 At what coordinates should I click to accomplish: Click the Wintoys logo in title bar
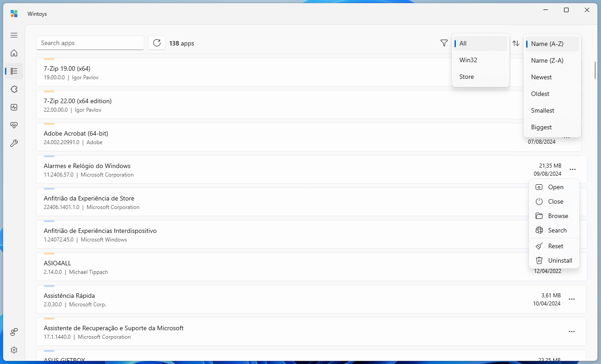tap(14, 14)
